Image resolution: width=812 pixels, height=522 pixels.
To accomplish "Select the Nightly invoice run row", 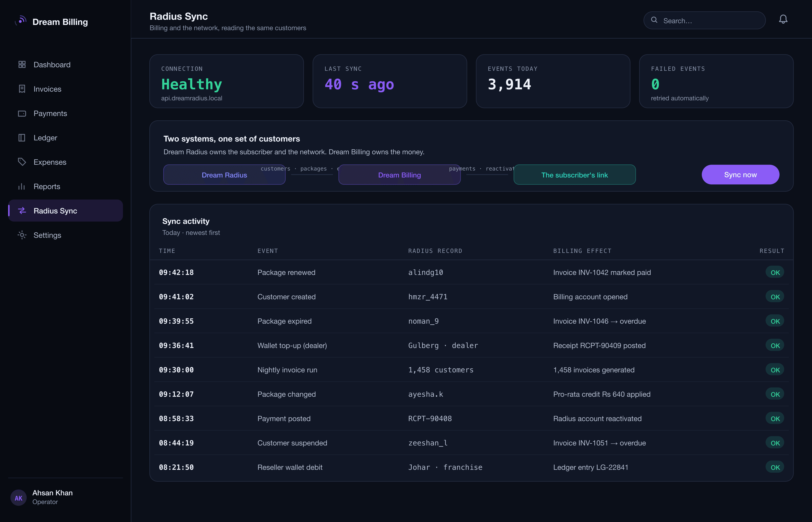I will point(471,370).
